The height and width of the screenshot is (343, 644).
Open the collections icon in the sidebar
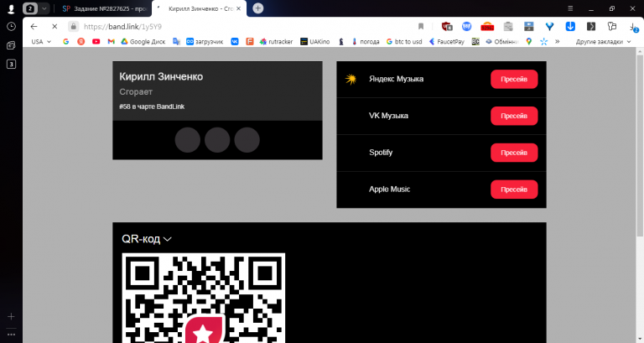click(11, 45)
